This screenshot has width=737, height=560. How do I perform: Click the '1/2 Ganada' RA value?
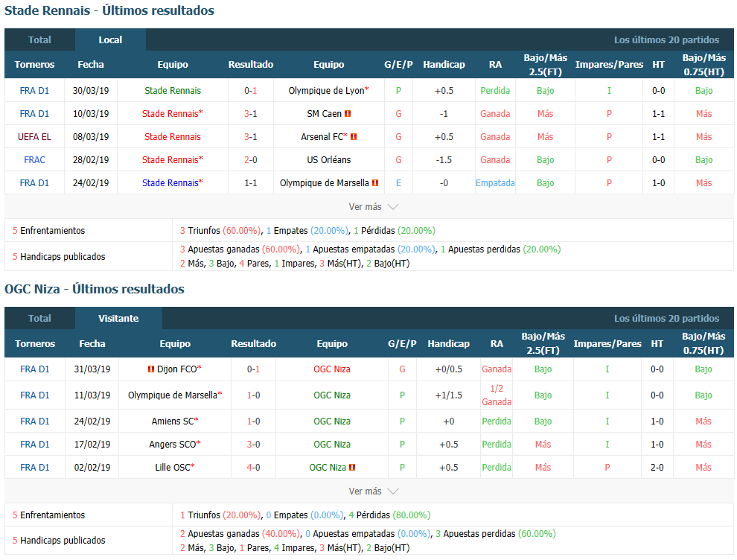point(497,395)
